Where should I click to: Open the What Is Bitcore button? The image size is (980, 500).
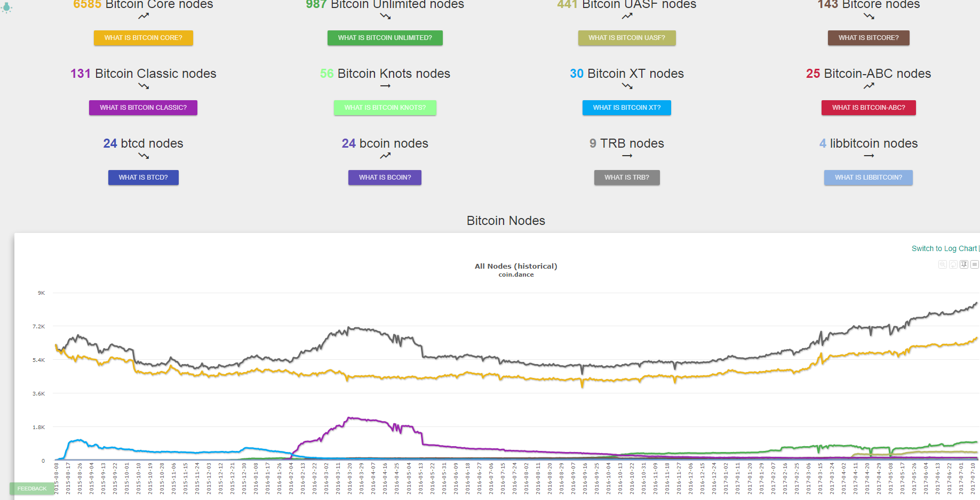869,38
